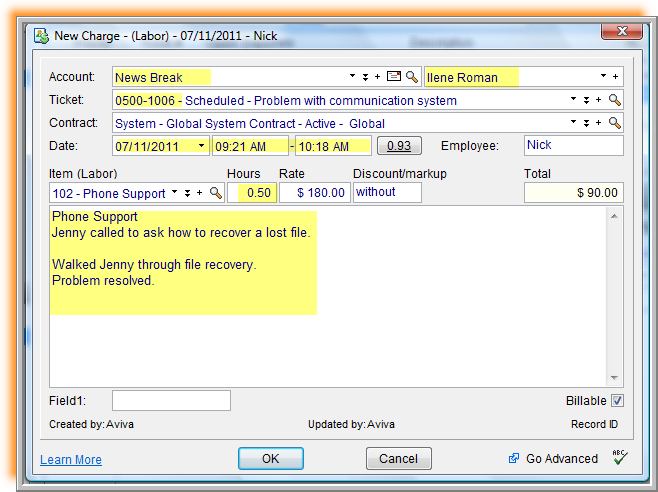Click the Cancel button
The height and width of the screenshot is (492, 658).
pyautogui.click(x=398, y=459)
